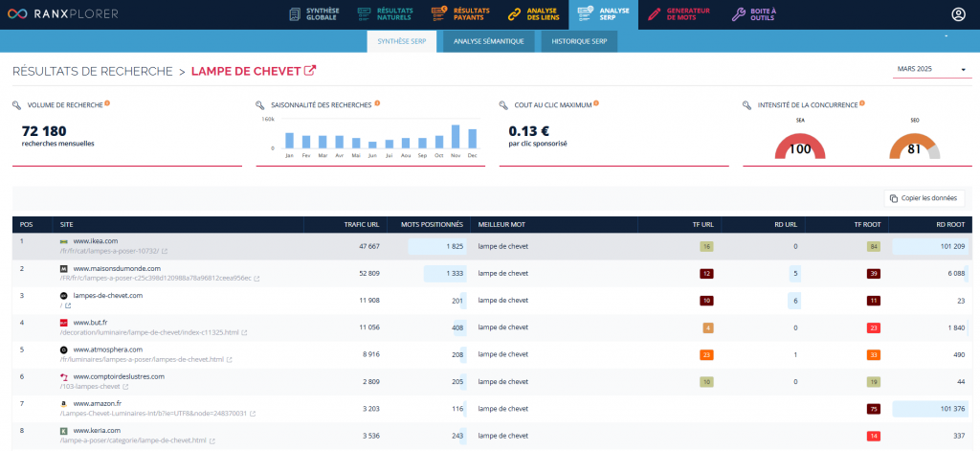Click the November bar in seasonality chart

[456, 136]
